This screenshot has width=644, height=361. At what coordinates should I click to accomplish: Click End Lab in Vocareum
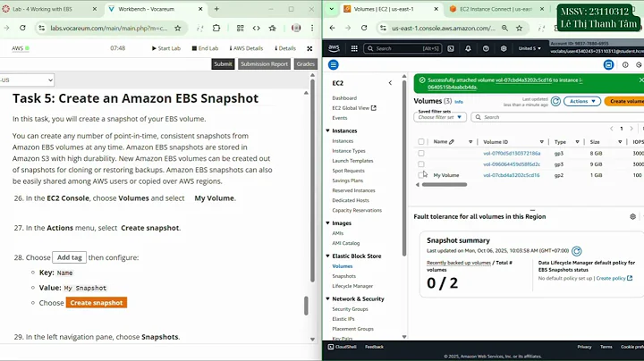point(206,48)
